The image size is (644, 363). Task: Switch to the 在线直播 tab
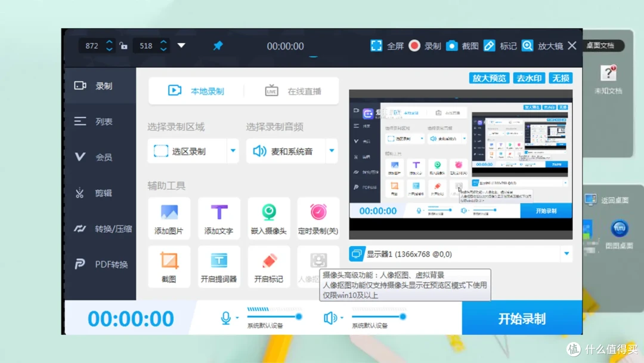coord(292,91)
